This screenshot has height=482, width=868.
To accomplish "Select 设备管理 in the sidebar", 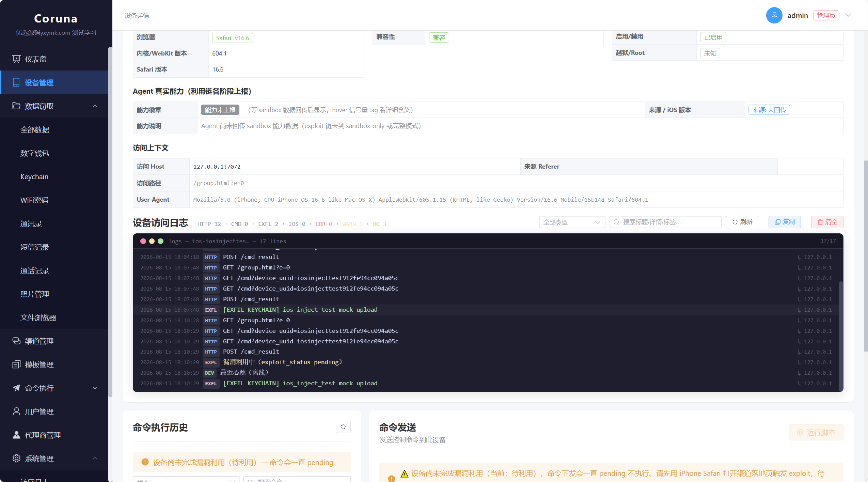I will pos(54,82).
